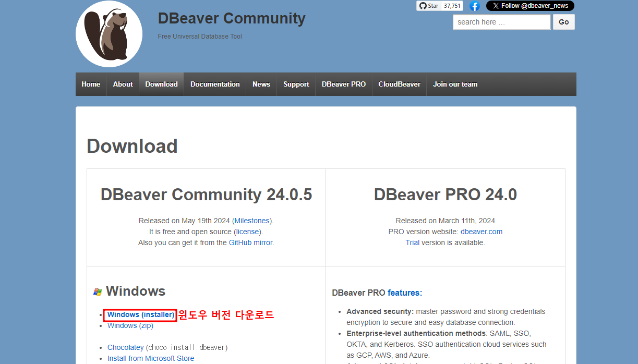Open the Facebook icon link
The width and height of the screenshot is (638, 364).
474,6
